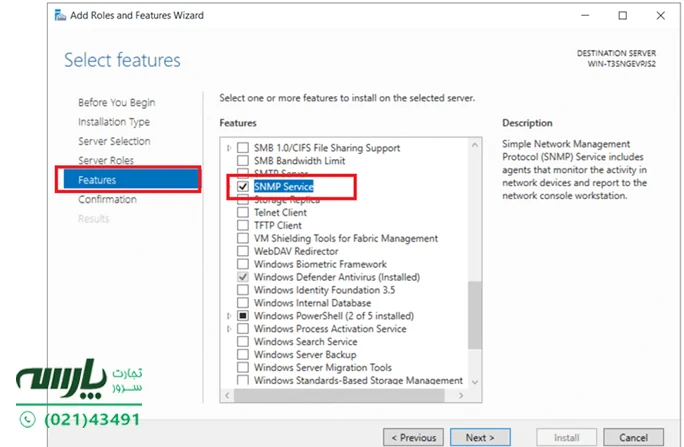Image resolution: width=684 pixels, height=447 pixels.
Task: Click the horizontal scroll-right arrow
Action: point(461,395)
